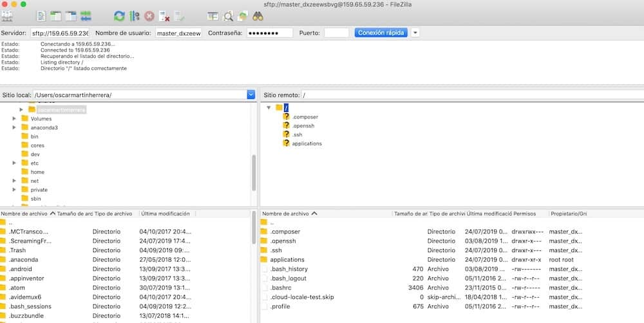Image resolution: width=644 pixels, height=323 pixels.
Task: Open quick connect history dropdown arrow
Action: (415, 33)
